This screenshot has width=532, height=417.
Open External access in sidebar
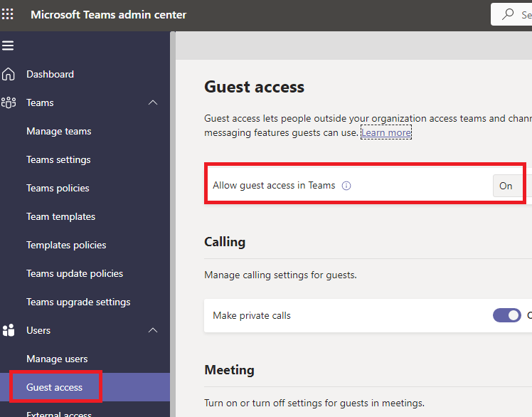[59, 414]
